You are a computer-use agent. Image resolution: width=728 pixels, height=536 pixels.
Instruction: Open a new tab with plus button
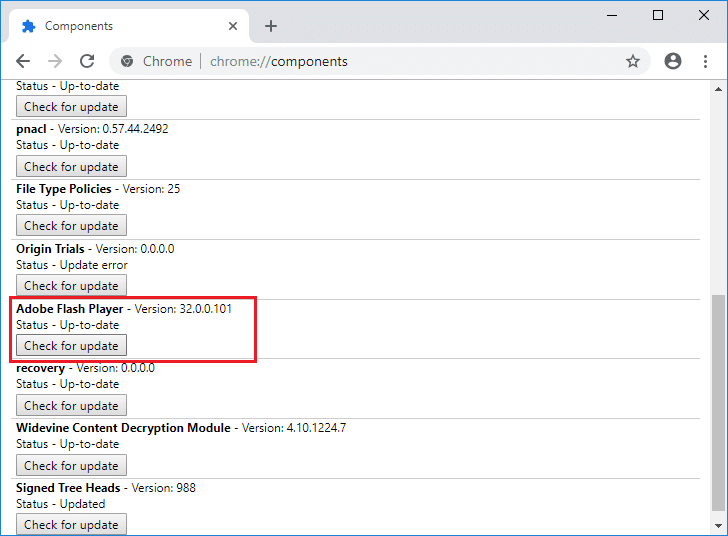(x=271, y=26)
